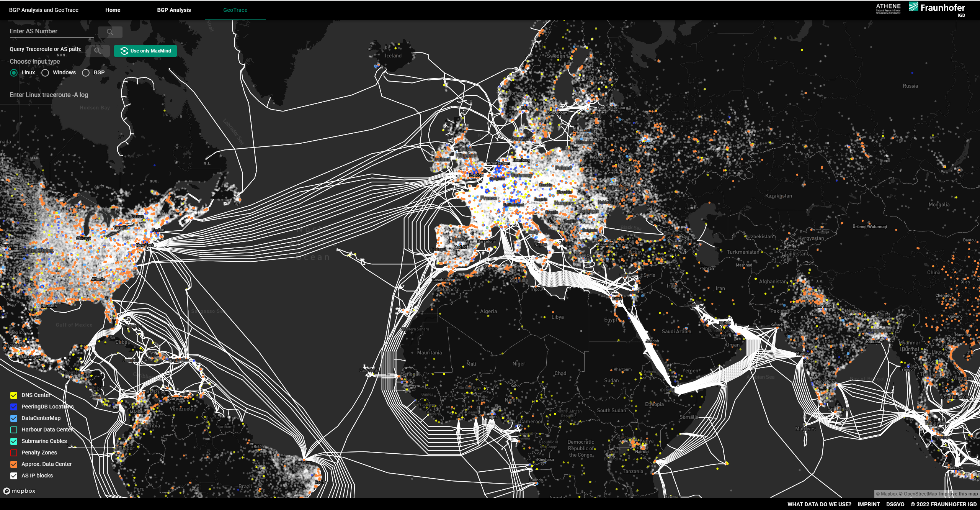The height and width of the screenshot is (510, 980).
Task: Toggle the Approx. Data Center checkbox
Action: pos(14,464)
